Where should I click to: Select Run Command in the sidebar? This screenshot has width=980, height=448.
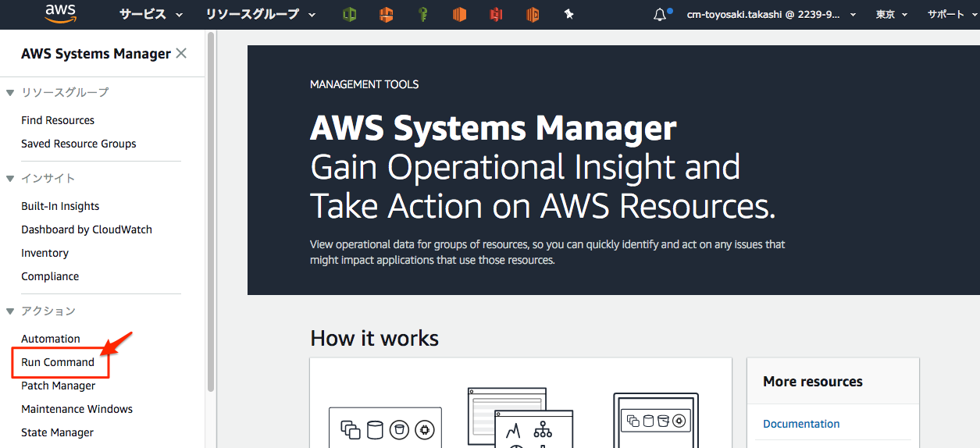(x=58, y=362)
